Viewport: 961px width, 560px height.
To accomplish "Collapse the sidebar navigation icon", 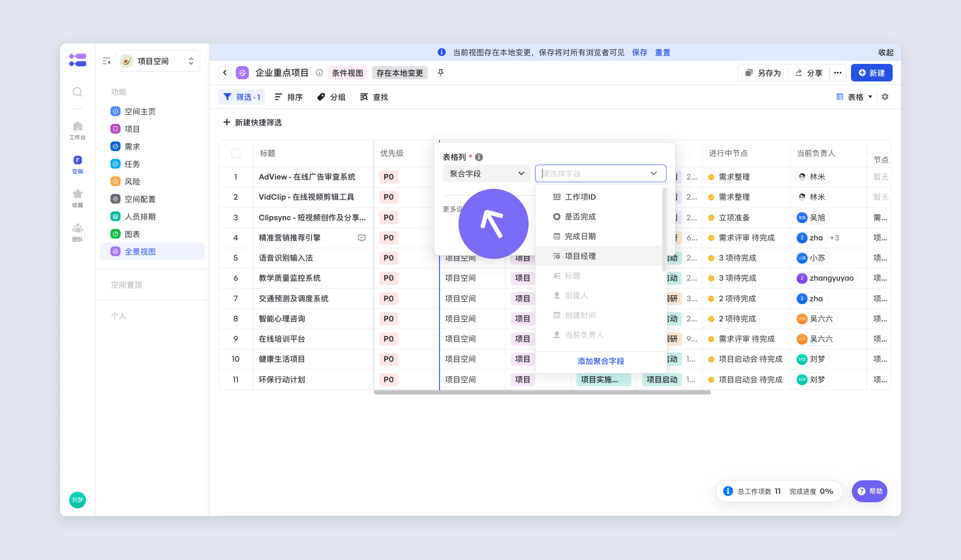I will click(x=106, y=61).
